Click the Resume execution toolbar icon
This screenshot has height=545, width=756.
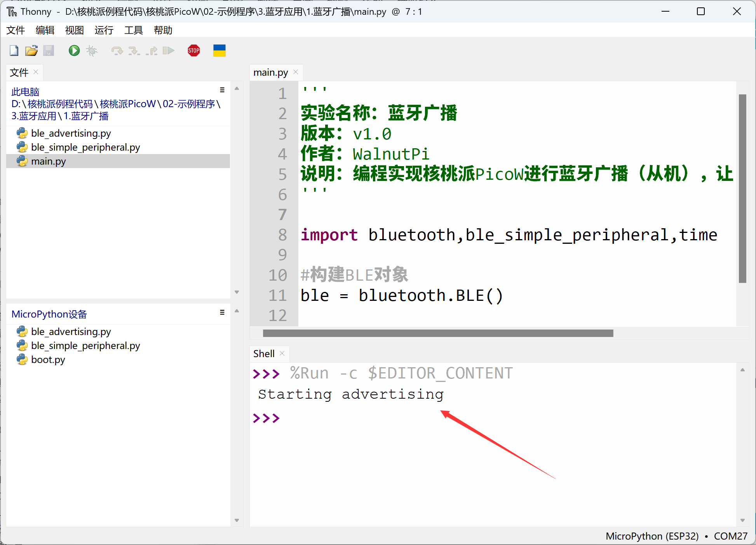tap(168, 50)
